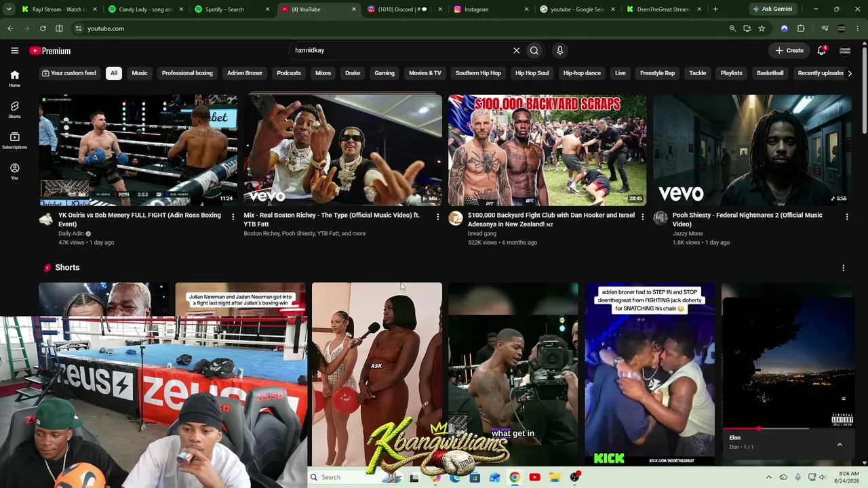Open Chrome side panel button
This screenshot has width=868, height=488.
click(x=59, y=28)
